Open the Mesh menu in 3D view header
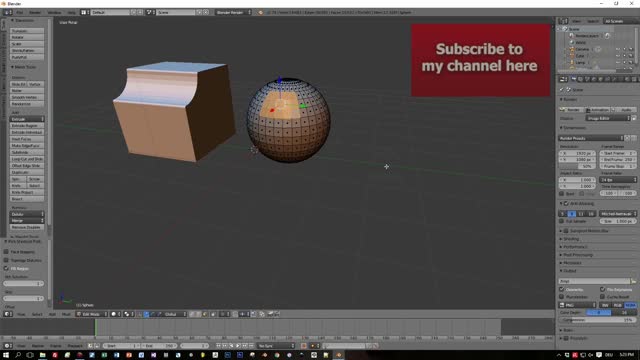 [x=66, y=314]
